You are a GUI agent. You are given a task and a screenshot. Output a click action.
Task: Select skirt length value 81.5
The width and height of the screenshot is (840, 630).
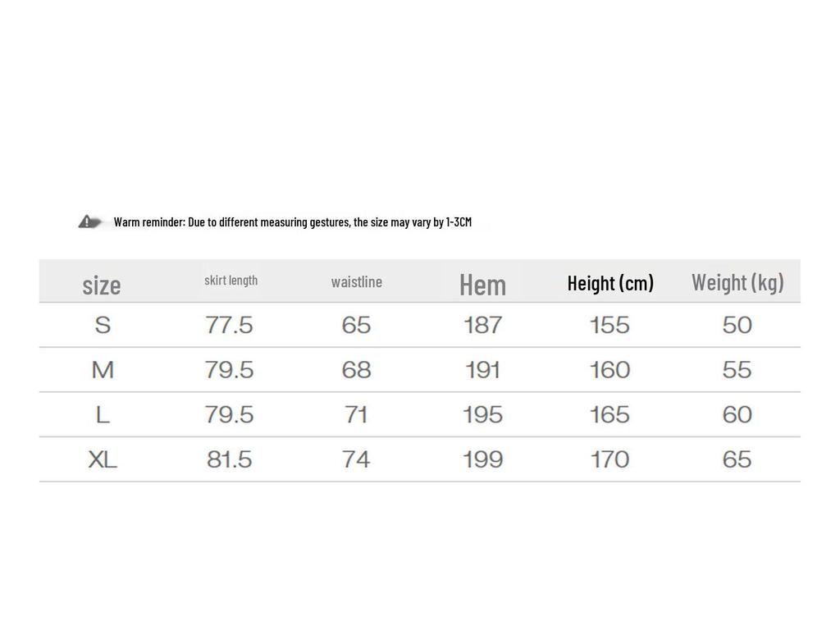click(x=229, y=459)
